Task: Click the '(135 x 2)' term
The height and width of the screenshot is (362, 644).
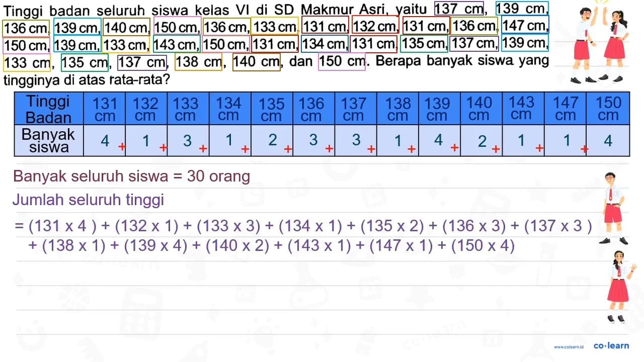Action: tap(392, 226)
